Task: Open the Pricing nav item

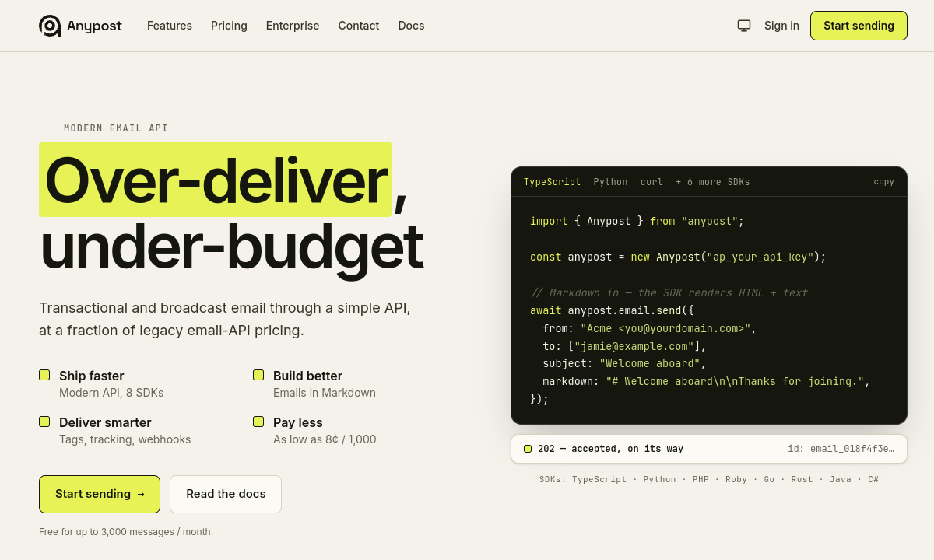Action: click(229, 26)
